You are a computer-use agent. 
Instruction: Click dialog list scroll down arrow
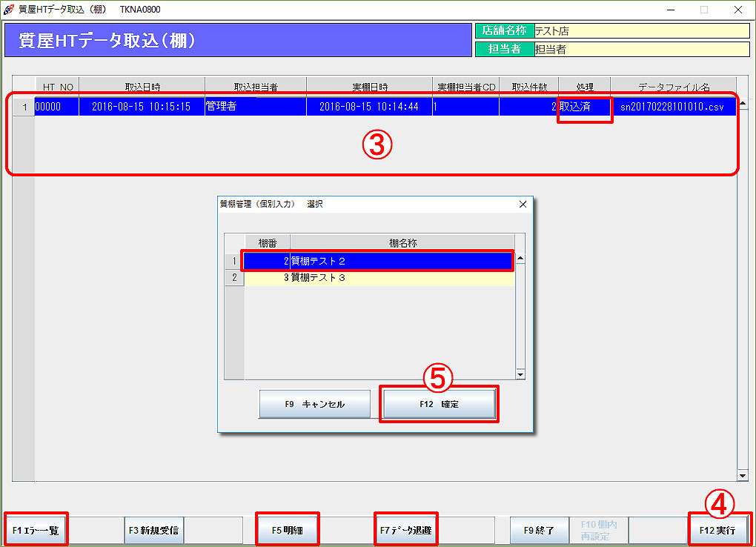tap(520, 374)
